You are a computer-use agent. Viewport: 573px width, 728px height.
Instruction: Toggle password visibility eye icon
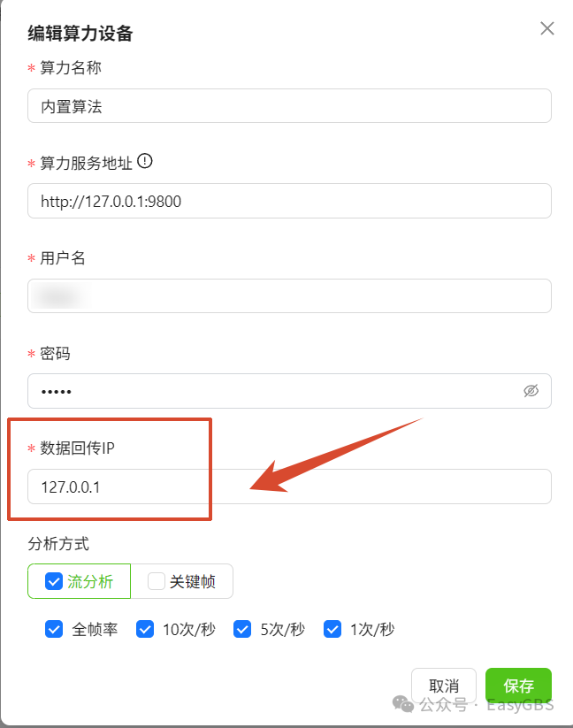[531, 391]
